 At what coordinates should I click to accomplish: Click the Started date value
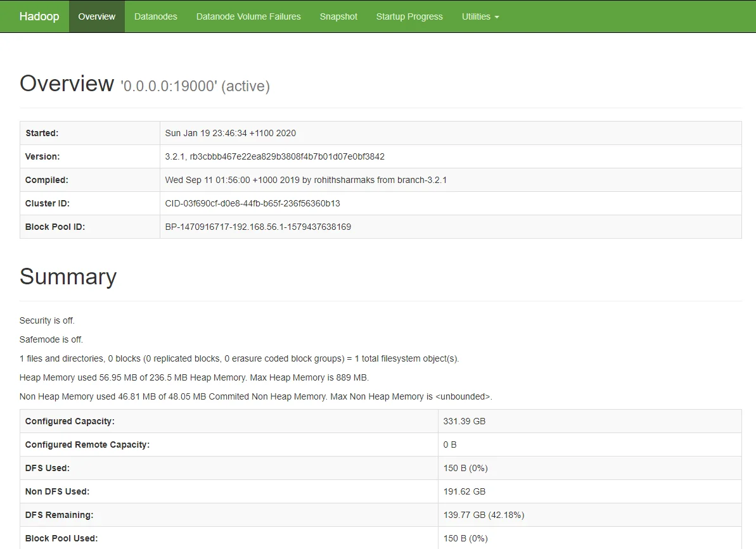click(230, 133)
